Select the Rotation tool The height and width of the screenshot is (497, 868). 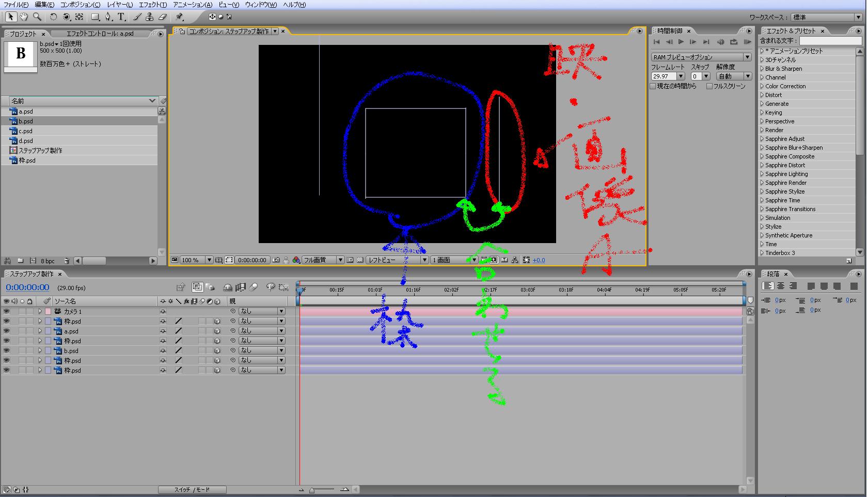[x=53, y=17]
